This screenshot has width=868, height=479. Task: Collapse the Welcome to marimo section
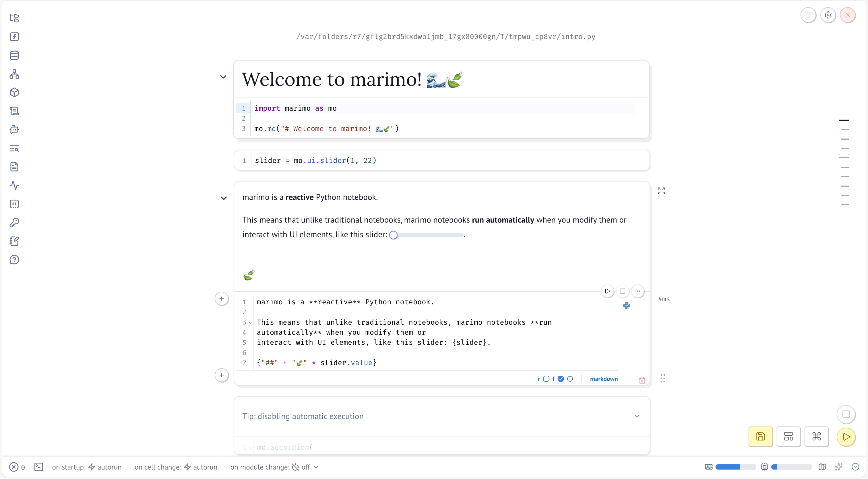coord(223,77)
